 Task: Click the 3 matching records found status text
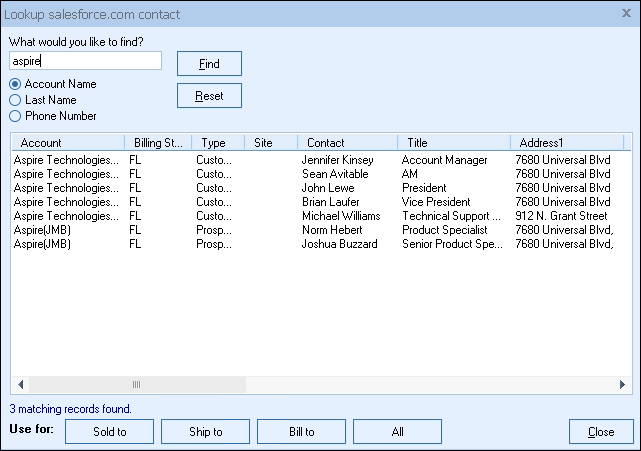point(70,408)
